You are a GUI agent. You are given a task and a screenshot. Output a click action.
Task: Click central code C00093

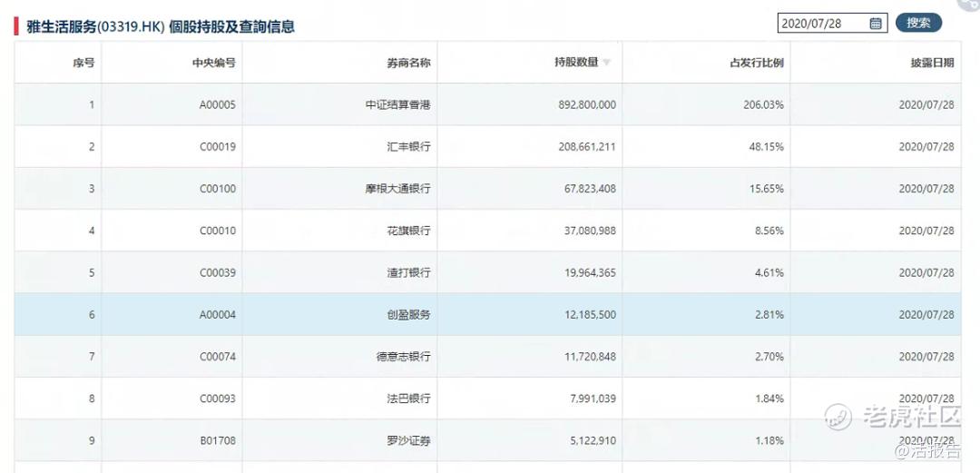218,398
